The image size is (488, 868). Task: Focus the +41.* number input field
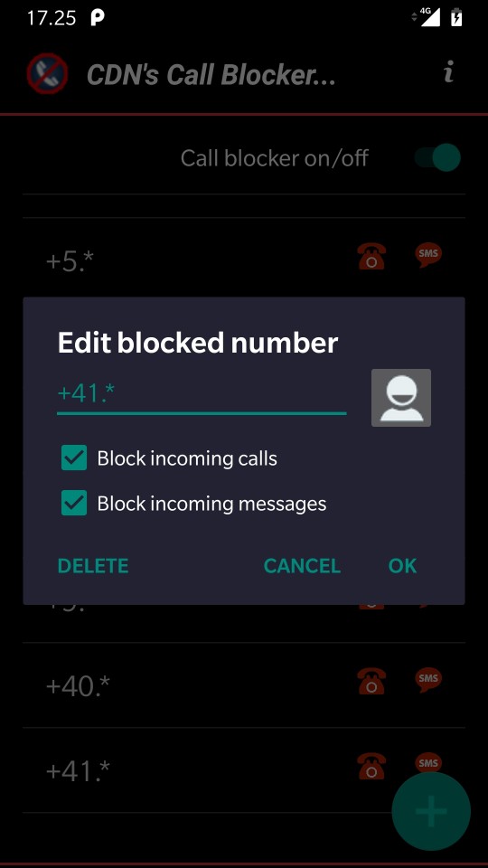tap(202, 396)
